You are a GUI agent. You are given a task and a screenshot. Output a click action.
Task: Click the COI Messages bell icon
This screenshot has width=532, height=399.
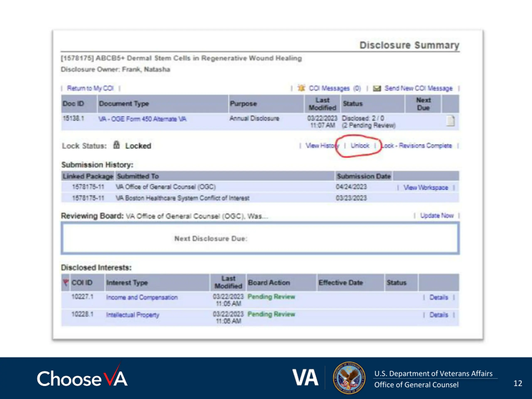tap(301, 88)
